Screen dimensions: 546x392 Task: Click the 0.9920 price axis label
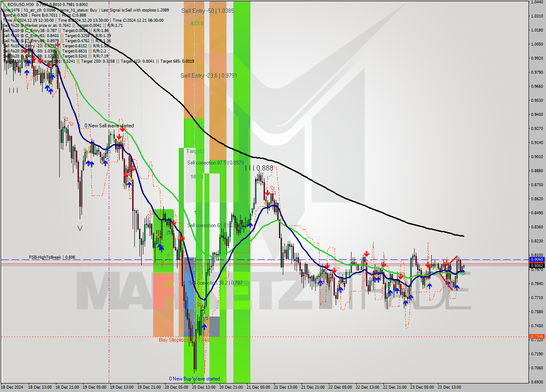[x=537, y=58]
